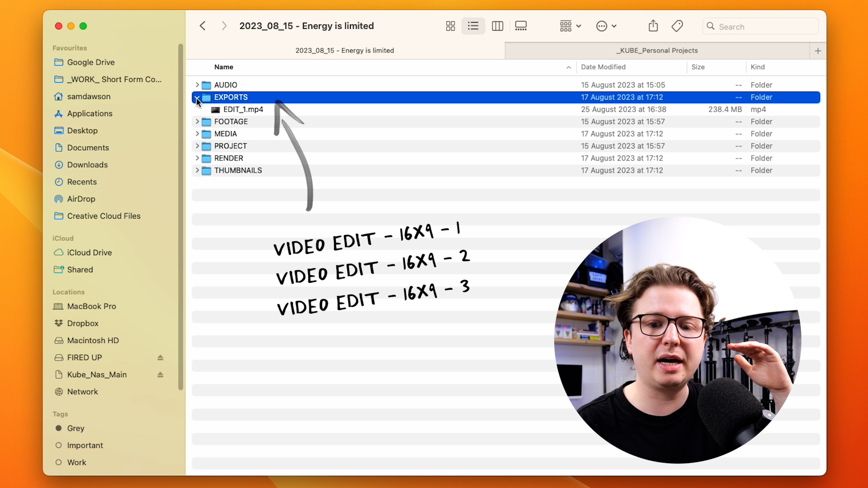Screen dimensions: 868x488
Task: Expand the FOOTAGE folder
Action: [x=197, y=122]
